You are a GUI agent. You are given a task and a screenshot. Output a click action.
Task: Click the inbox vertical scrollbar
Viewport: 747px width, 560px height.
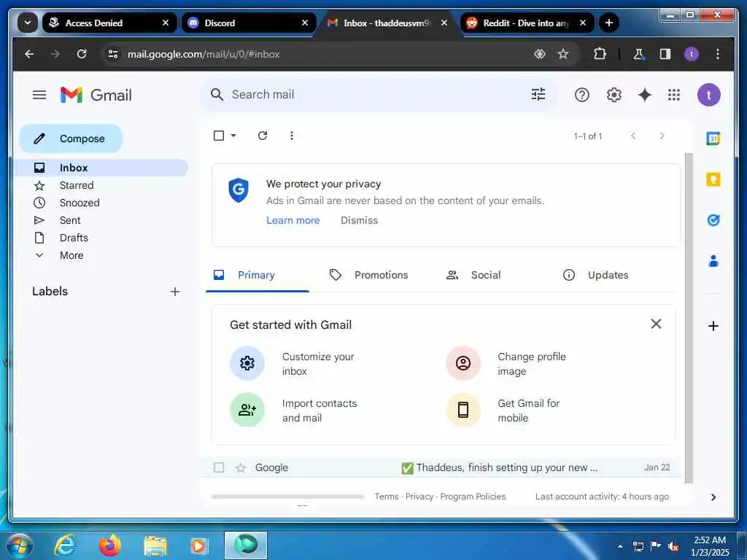point(689,318)
